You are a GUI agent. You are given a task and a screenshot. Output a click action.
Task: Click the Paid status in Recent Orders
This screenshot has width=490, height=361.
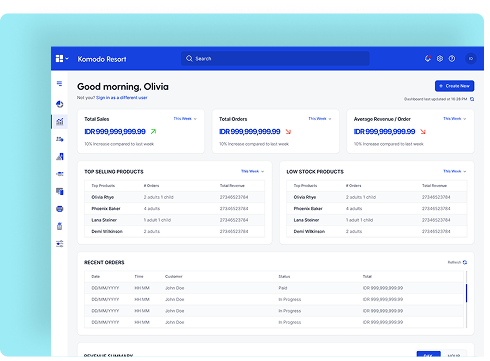click(283, 288)
